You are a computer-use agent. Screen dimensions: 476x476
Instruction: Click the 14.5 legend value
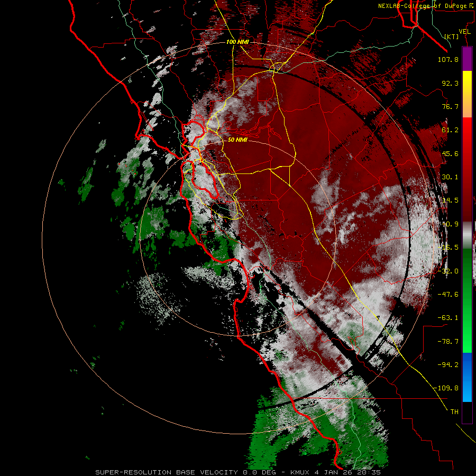click(x=450, y=200)
